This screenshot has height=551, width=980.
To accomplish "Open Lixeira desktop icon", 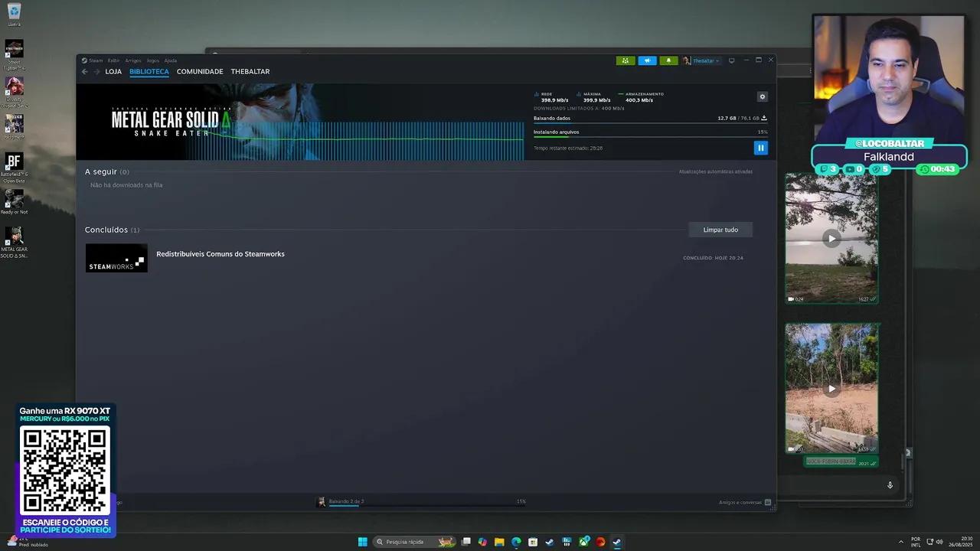I will 14,15.
